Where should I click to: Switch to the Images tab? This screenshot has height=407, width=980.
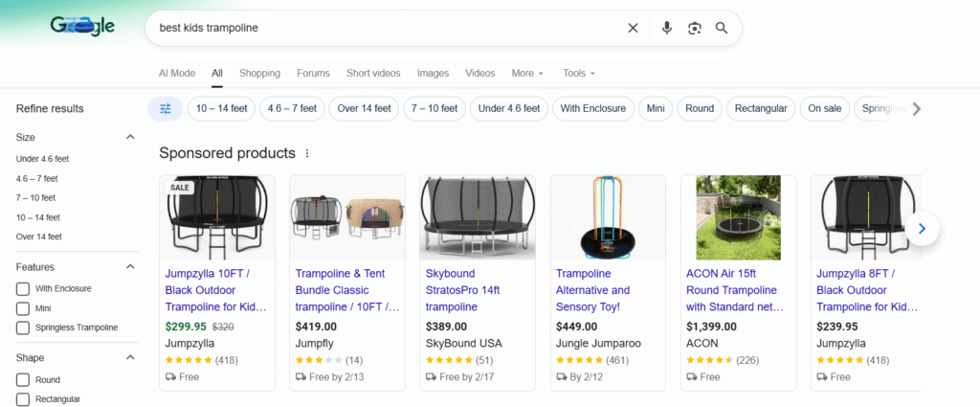(433, 73)
